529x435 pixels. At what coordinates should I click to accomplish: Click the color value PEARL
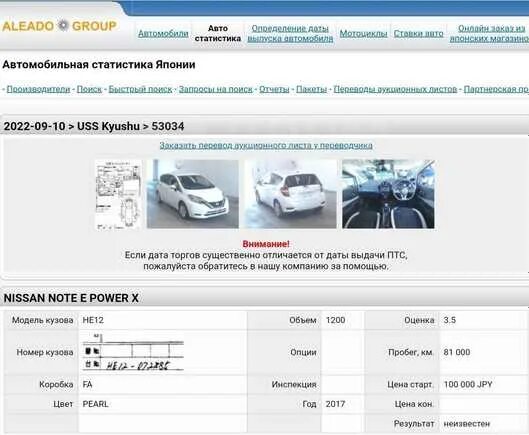95,404
